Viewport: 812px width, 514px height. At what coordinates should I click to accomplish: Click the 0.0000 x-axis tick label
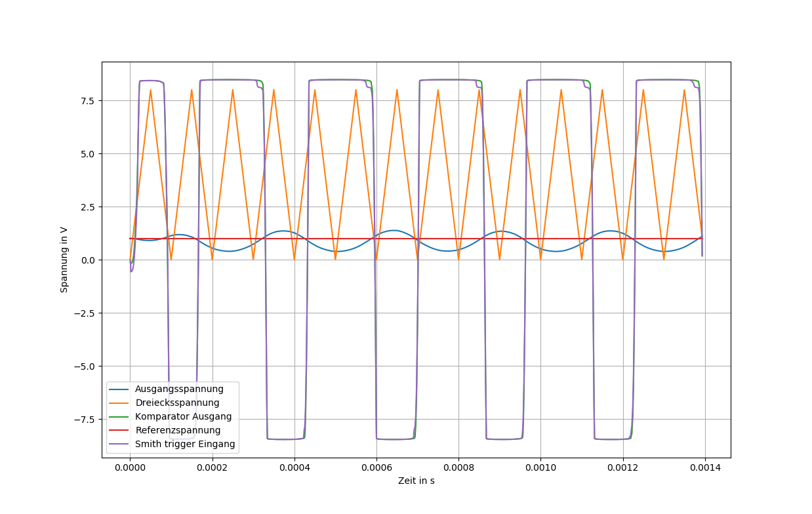coord(130,467)
